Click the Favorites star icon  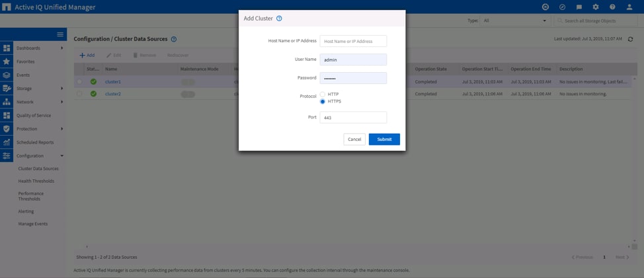pyautogui.click(x=7, y=62)
